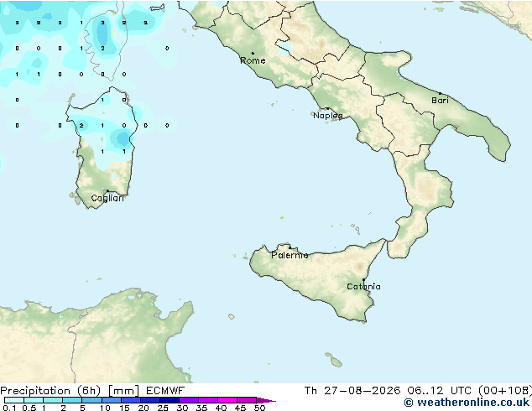Click the '[mm]' unit text
Image resolution: width=532 pixels, height=411 pixels.
click(x=123, y=391)
